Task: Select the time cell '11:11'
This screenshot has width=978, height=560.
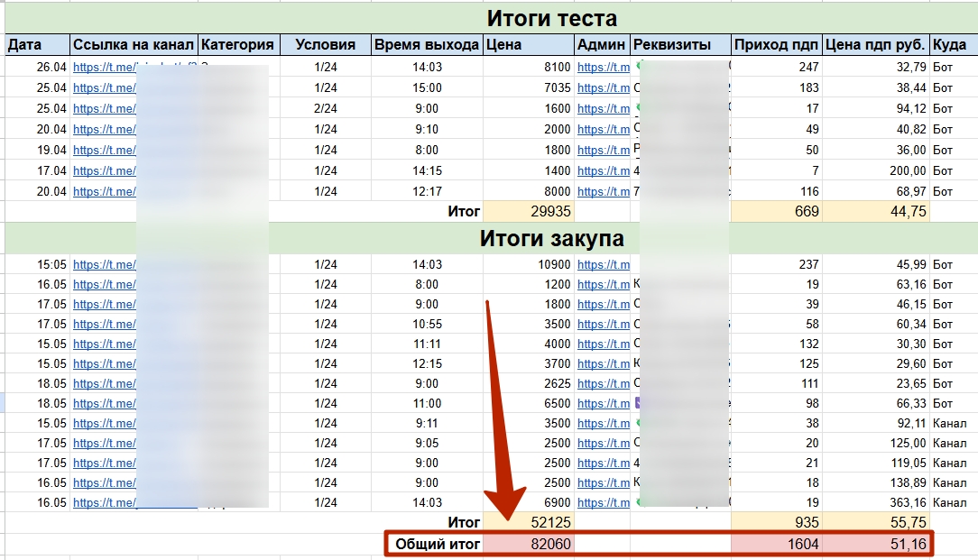Action: (x=427, y=344)
